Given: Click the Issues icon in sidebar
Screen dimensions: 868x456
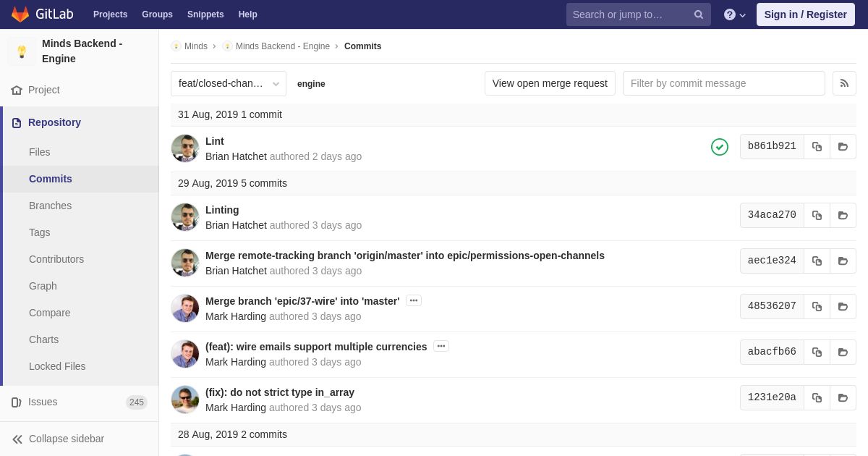Looking at the screenshot, I should click(x=17, y=402).
